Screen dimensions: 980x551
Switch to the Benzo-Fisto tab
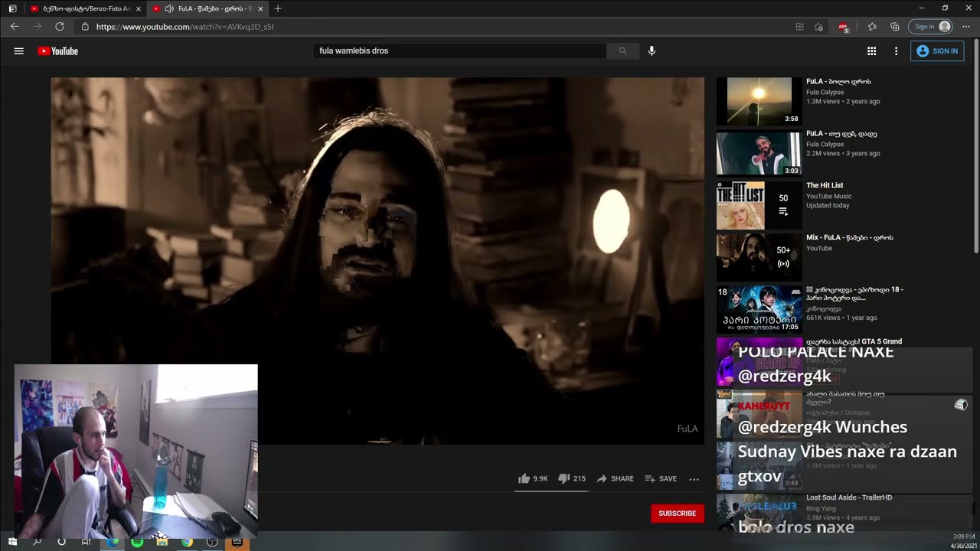coord(85,8)
